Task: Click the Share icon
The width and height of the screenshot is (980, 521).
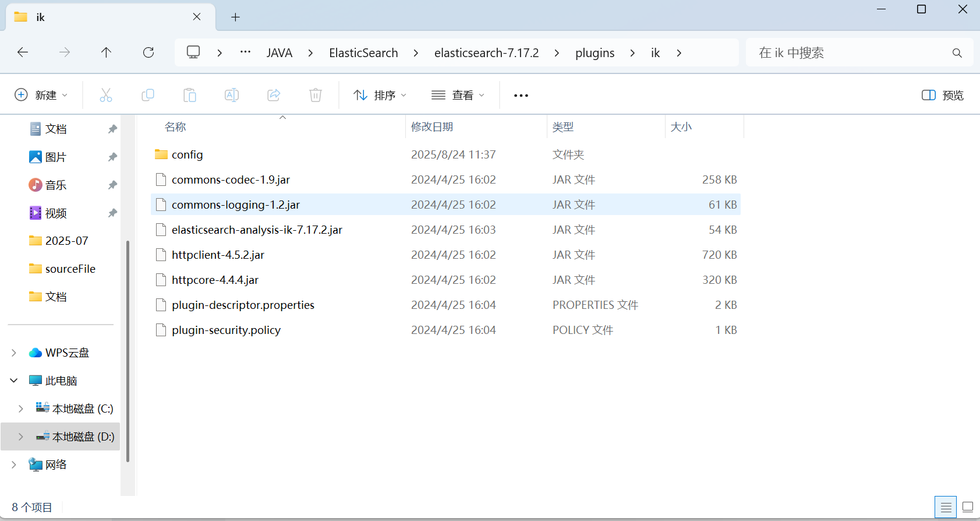Action: [274, 95]
